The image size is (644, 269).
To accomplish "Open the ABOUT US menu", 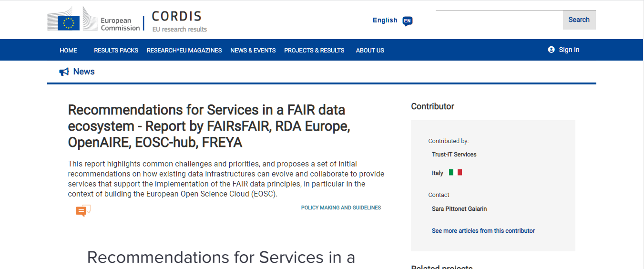I will (370, 50).
